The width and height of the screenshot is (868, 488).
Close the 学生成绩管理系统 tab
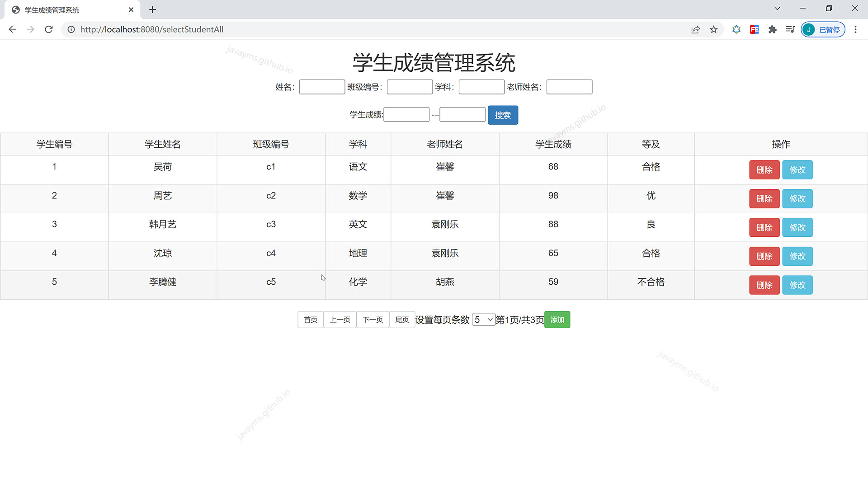(131, 9)
